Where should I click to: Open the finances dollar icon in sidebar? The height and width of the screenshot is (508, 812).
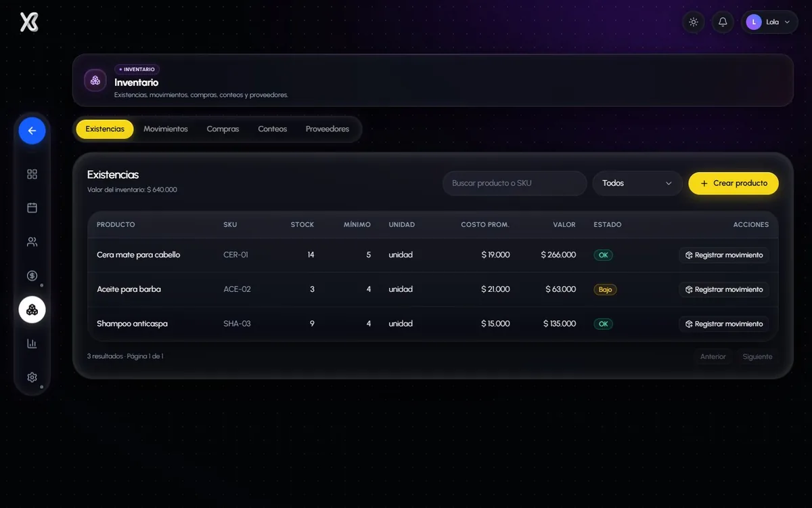[32, 276]
